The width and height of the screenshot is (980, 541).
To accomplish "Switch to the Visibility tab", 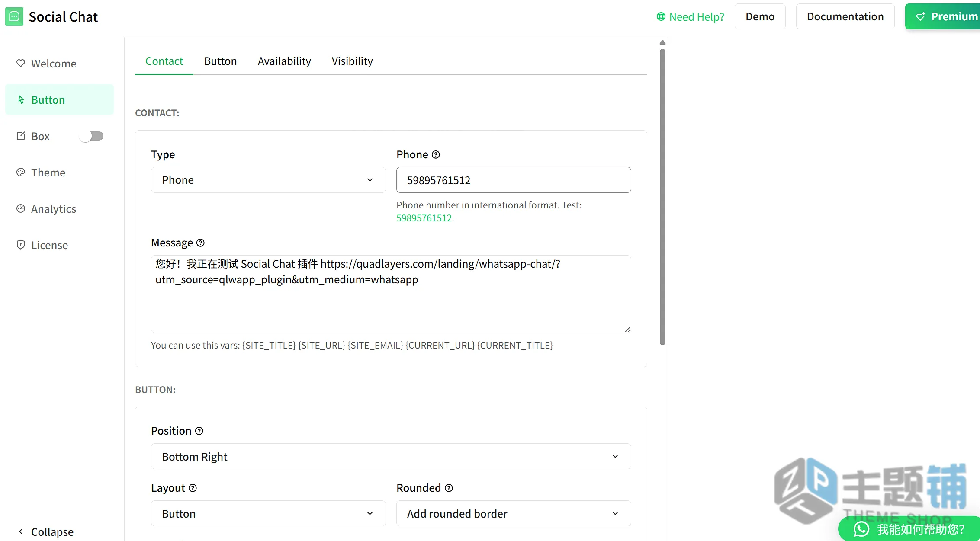I will [x=352, y=61].
